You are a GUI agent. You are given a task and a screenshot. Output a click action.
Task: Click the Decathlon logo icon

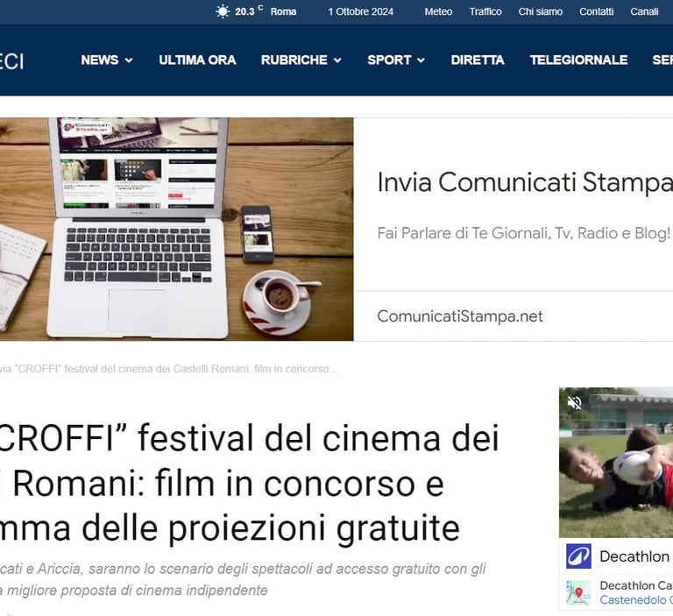tap(578, 556)
